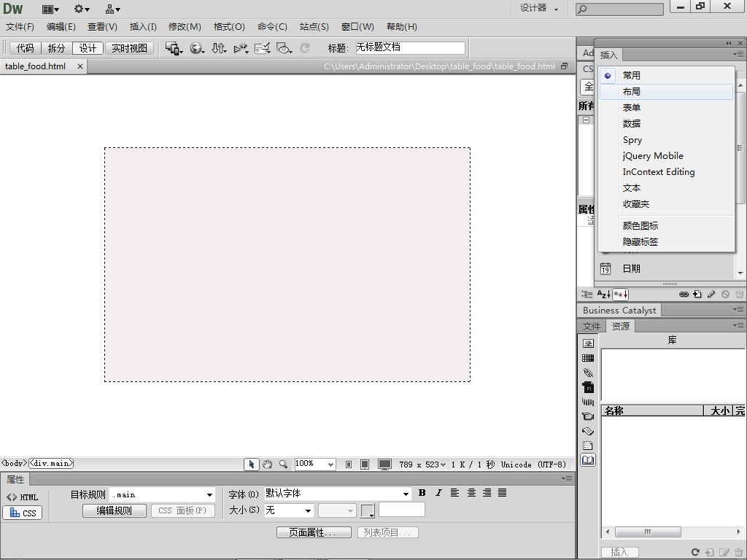
Task: Select the Library book category in Assets
Action: point(589,460)
